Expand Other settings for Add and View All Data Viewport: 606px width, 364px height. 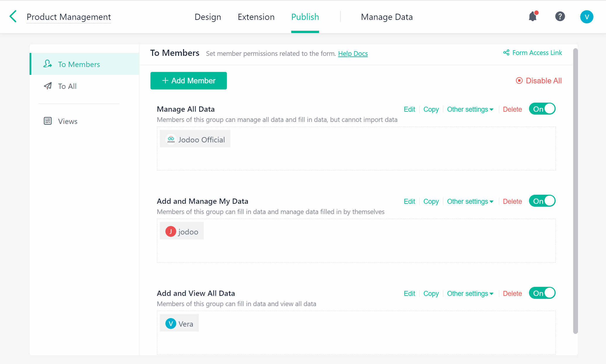tap(470, 294)
